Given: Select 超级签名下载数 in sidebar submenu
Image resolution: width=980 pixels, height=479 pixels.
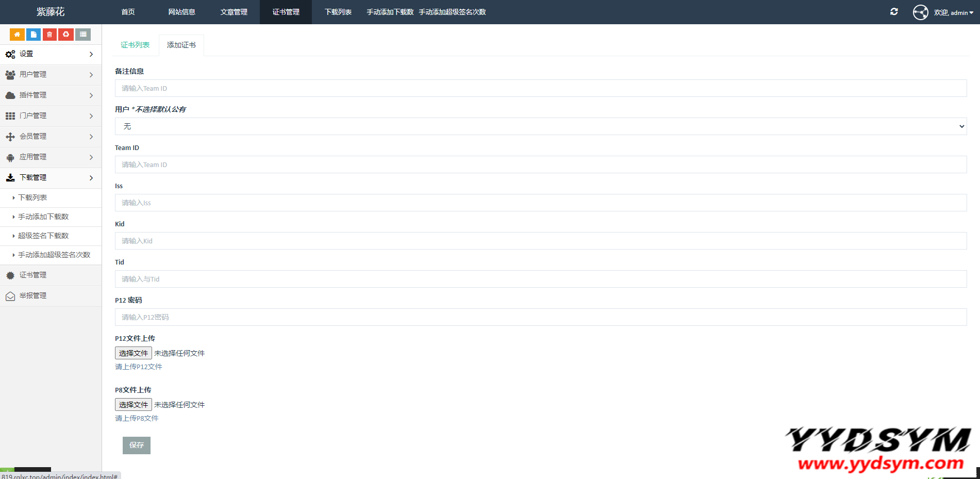Looking at the screenshot, I should point(43,236).
